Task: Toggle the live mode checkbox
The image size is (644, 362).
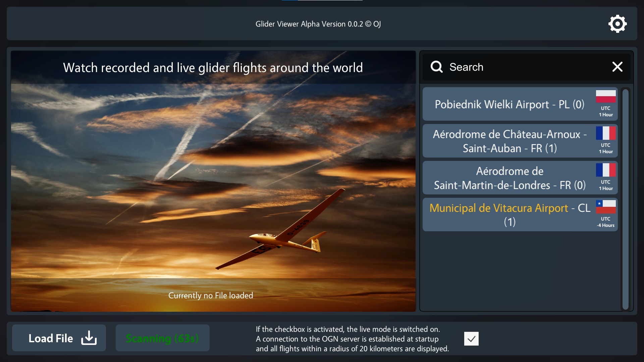Action: pyautogui.click(x=471, y=339)
